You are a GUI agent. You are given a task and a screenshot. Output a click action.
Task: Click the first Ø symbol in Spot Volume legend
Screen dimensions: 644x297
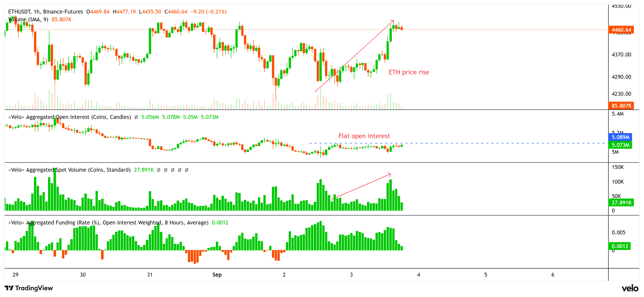158,170
